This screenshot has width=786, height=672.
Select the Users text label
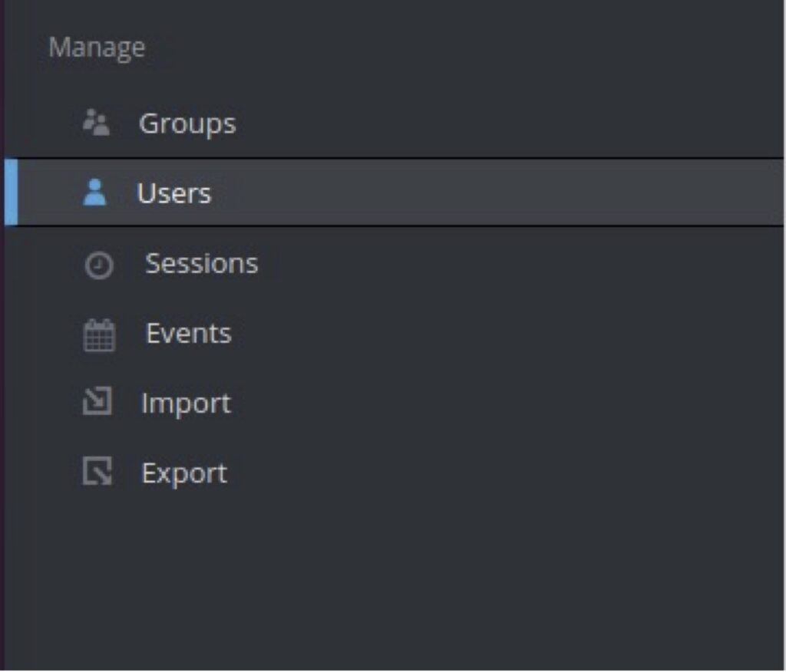[174, 193]
